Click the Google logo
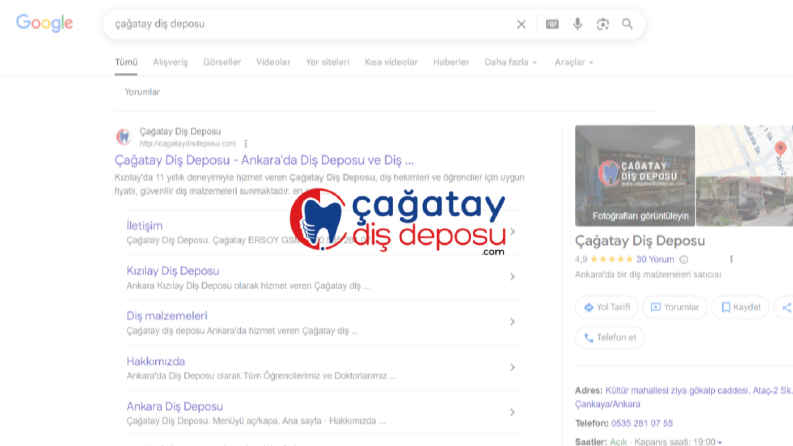 45,23
